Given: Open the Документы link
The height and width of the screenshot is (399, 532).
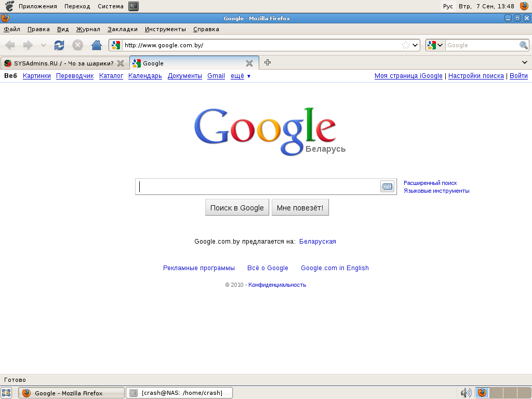Looking at the screenshot, I should (184, 76).
